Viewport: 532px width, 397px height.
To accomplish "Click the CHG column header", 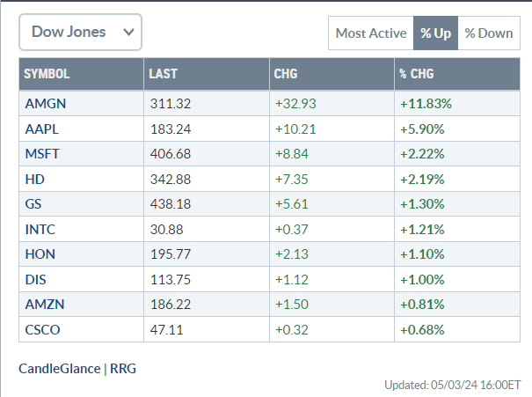I will (x=287, y=74).
